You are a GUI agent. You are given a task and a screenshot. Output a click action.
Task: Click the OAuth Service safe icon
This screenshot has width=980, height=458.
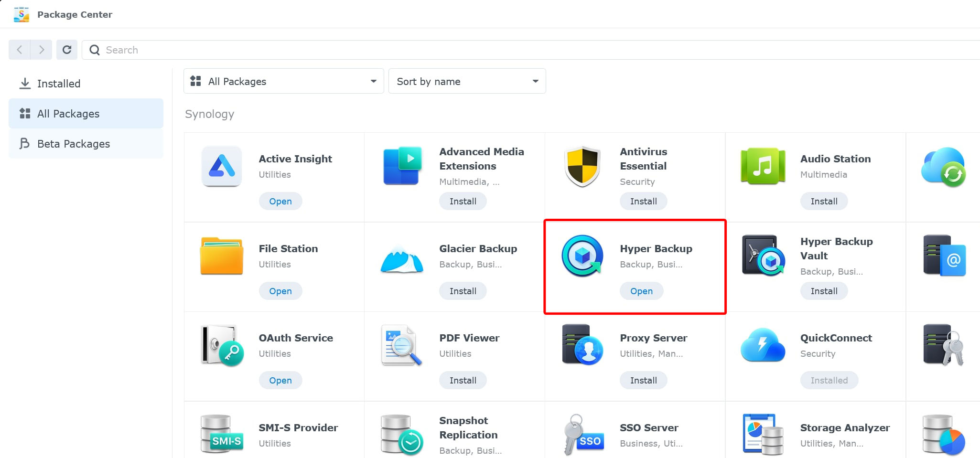223,346
